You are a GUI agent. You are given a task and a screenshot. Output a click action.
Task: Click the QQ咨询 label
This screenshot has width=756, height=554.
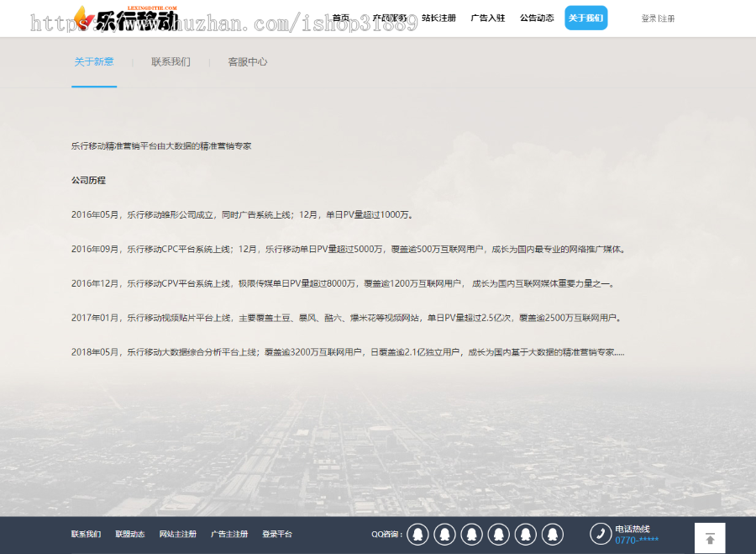pyautogui.click(x=386, y=534)
